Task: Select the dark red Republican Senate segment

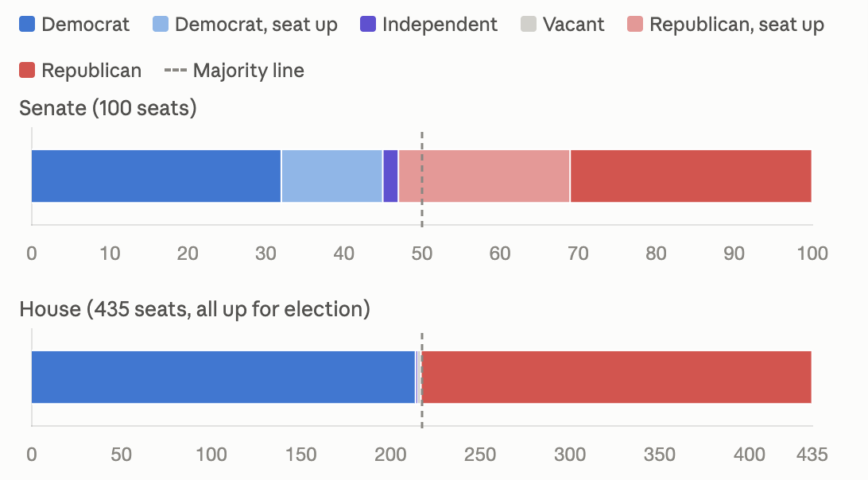Action: [691, 176]
